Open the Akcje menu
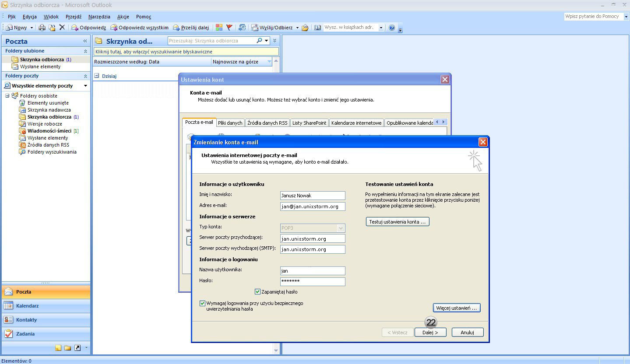The image size is (630, 364). coord(123,17)
